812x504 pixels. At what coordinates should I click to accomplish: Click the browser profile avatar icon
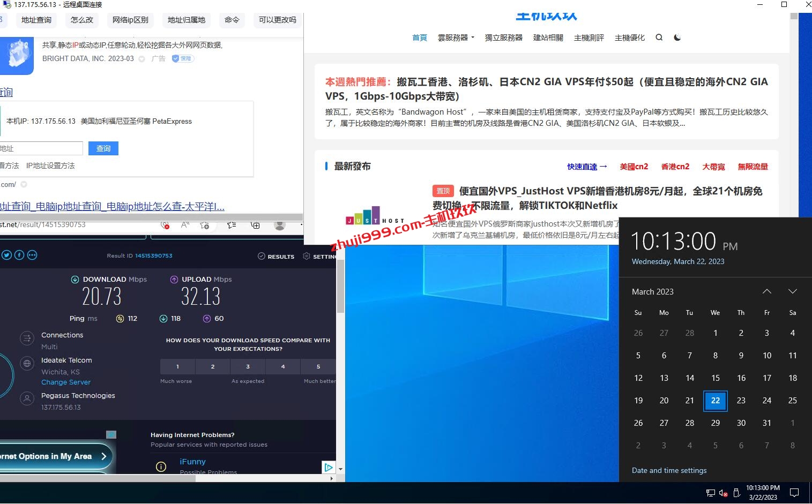(280, 225)
